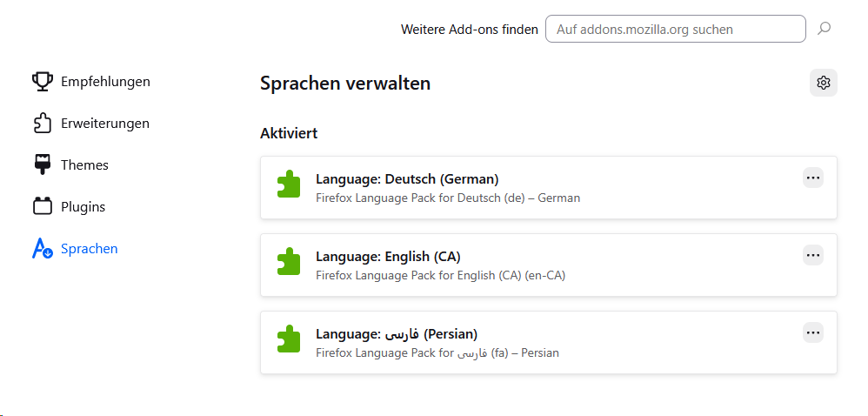Open the Language: English (CA) entry

[388, 257]
